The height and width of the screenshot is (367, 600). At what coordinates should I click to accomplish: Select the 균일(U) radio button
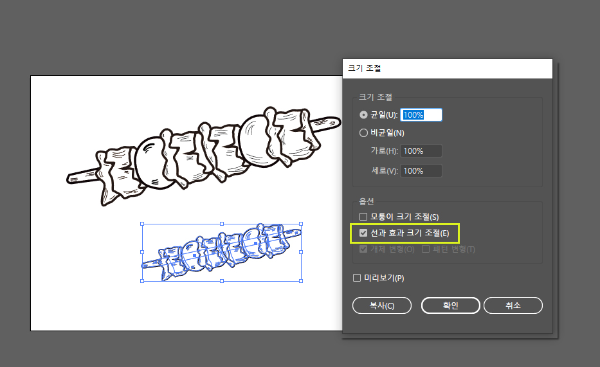(x=363, y=115)
